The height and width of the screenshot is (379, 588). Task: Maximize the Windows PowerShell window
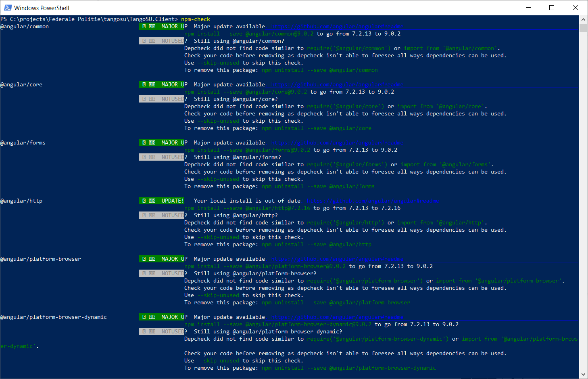552,8
